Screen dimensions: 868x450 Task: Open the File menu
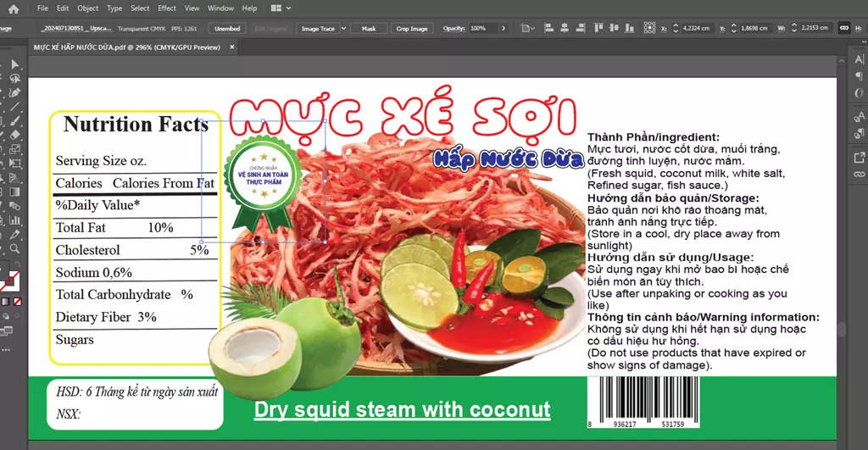(42, 8)
